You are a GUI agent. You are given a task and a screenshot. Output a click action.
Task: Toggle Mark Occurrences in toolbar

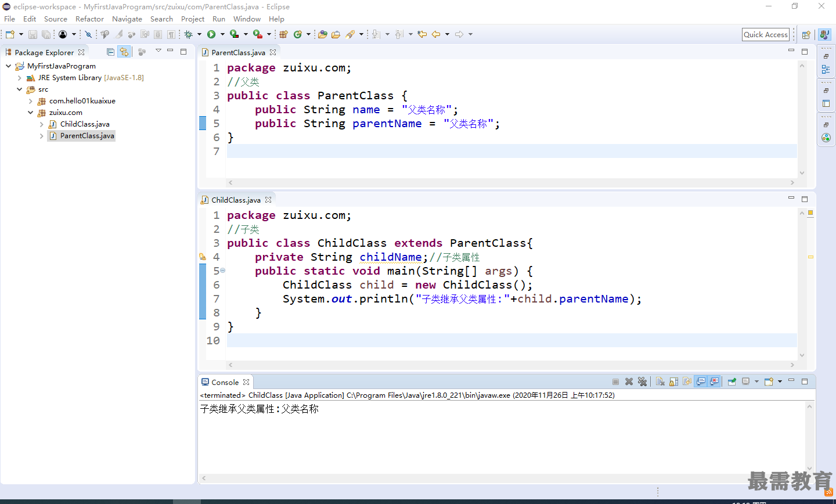point(118,34)
